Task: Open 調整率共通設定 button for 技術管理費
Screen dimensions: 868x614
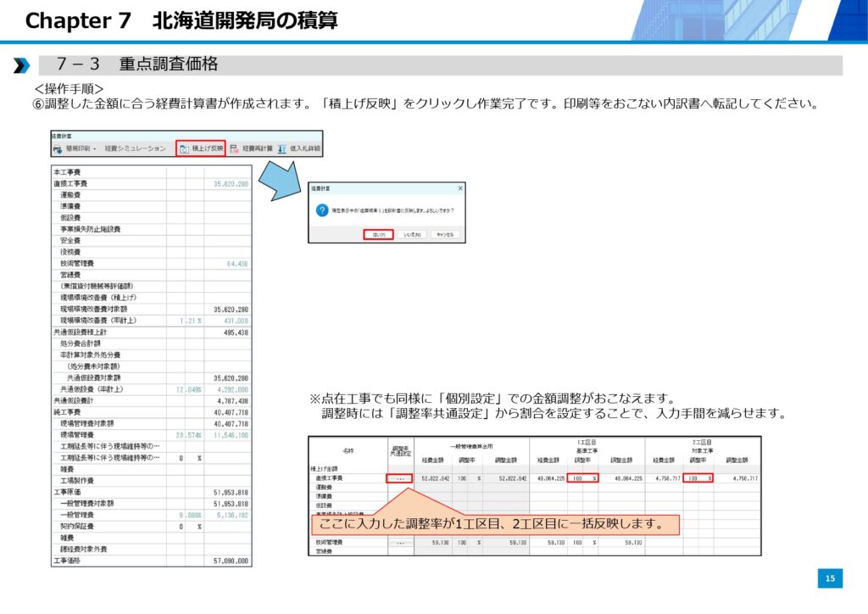Action: point(398,540)
